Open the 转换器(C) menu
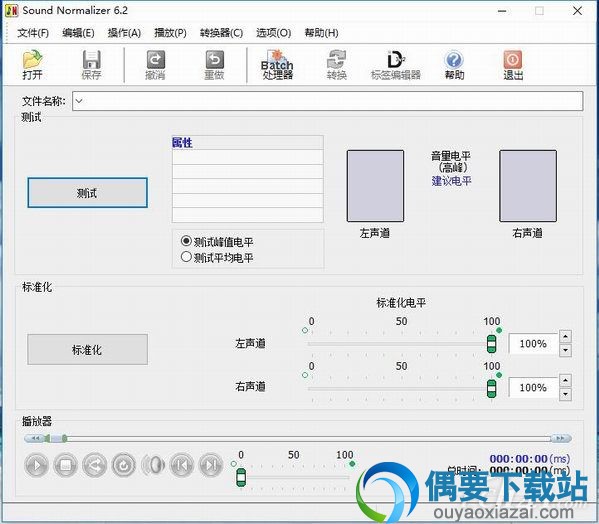599x524 pixels. click(221, 33)
